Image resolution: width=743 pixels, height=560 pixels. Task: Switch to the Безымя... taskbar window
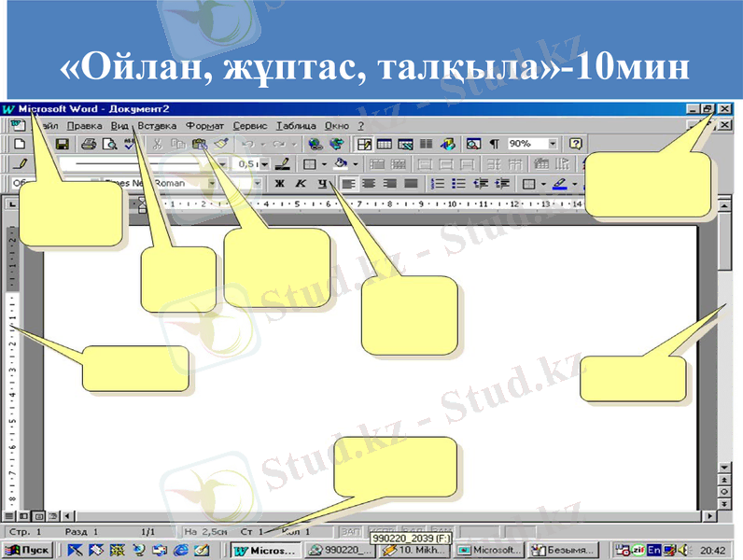563,550
